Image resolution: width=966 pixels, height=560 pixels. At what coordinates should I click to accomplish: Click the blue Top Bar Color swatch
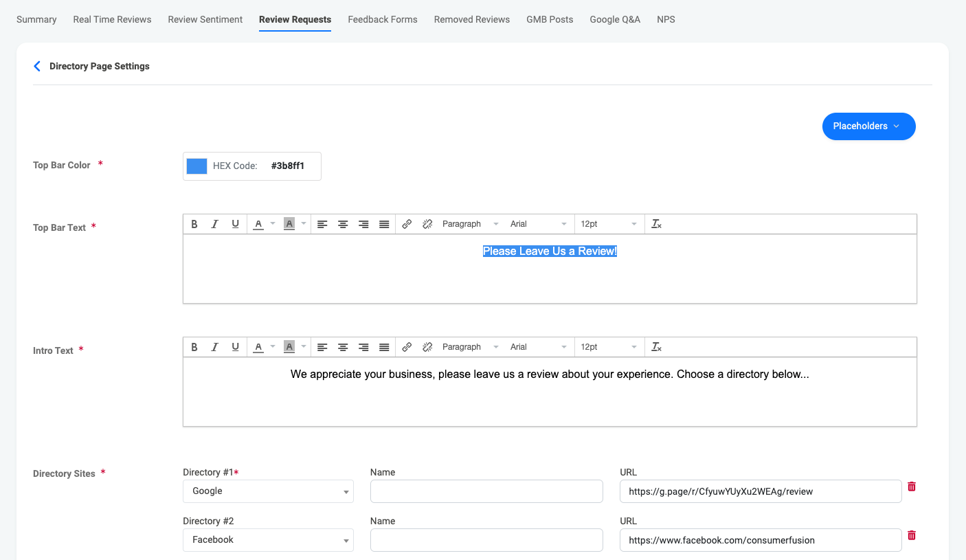coord(197,166)
